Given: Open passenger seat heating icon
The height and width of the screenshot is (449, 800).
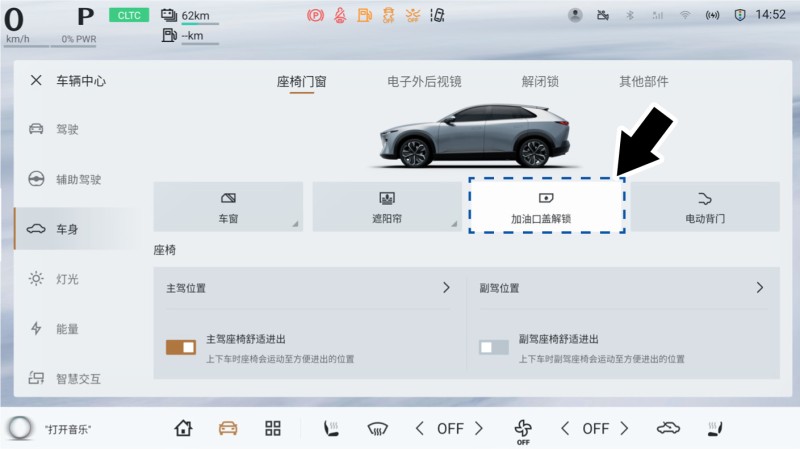Looking at the screenshot, I should click(x=714, y=428).
